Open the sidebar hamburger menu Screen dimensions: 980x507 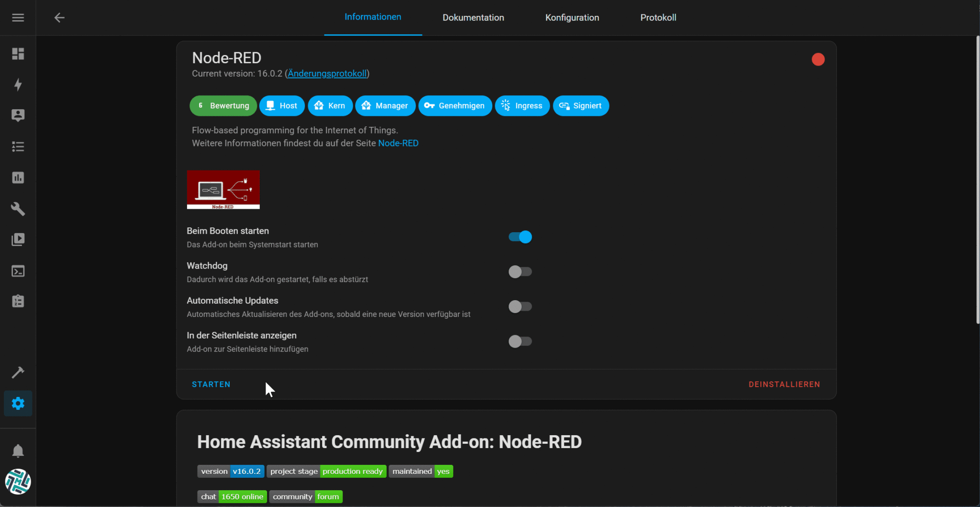point(18,17)
